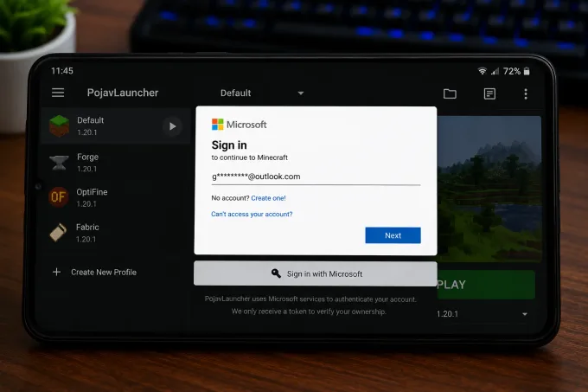Open the three-dot overflow menu
The height and width of the screenshot is (392, 588).
(526, 93)
